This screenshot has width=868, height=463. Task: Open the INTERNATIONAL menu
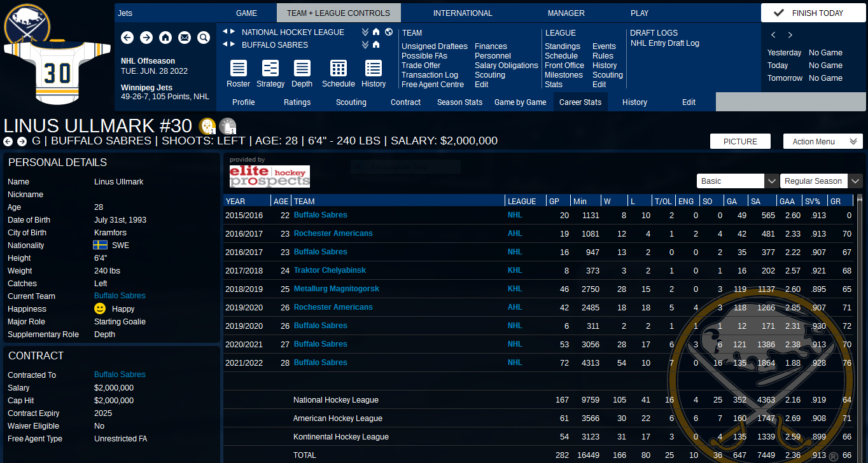[x=463, y=13]
